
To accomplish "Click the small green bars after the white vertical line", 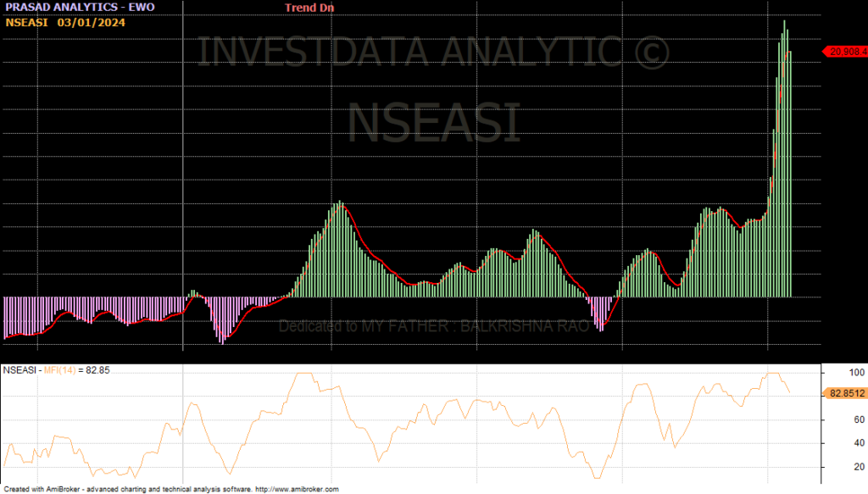I will coord(193,293).
